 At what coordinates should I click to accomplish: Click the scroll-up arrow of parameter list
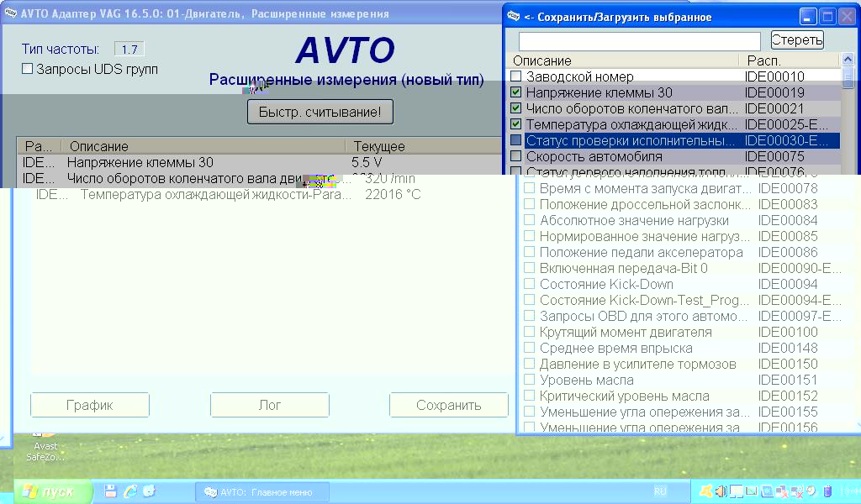(848, 60)
